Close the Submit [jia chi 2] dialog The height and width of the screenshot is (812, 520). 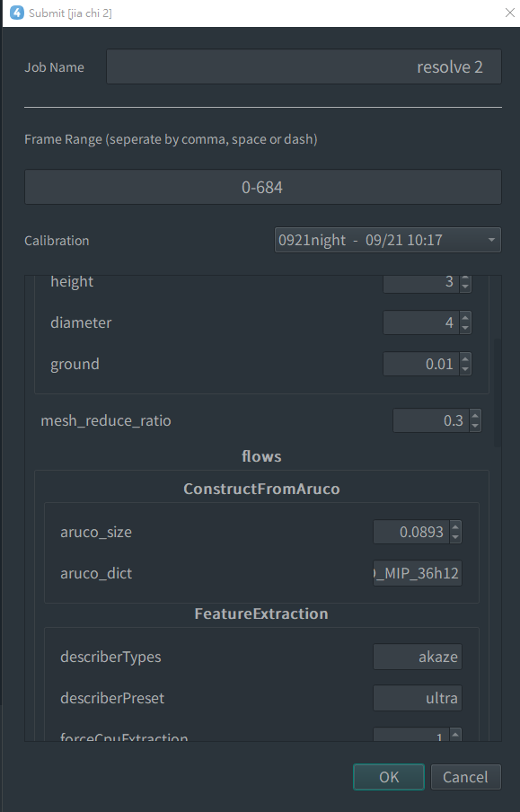click(x=509, y=13)
